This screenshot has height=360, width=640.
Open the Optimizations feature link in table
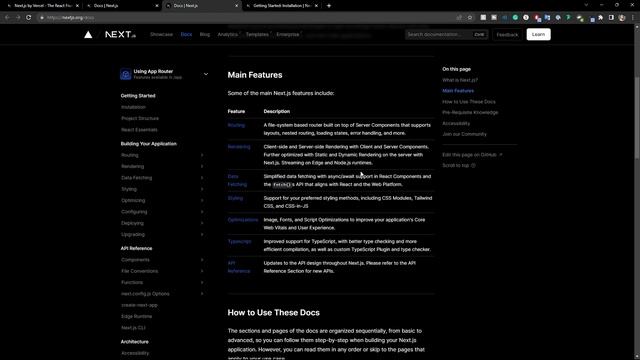(243, 220)
